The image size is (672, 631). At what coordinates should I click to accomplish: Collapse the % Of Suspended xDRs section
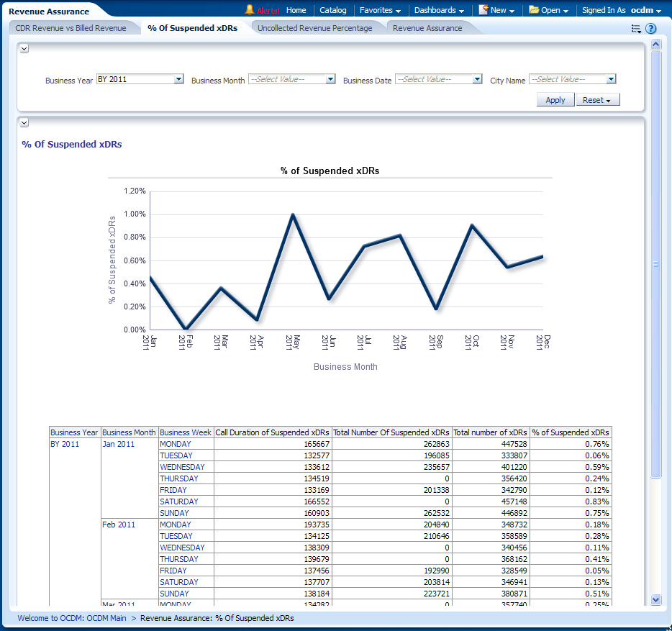(24, 123)
